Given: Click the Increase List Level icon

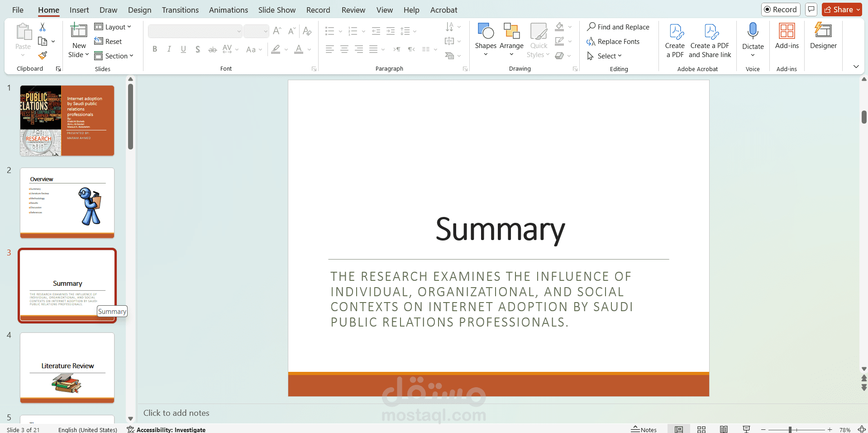Looking at the screenshot, I should pyautogui.click(x=390, y=31).
